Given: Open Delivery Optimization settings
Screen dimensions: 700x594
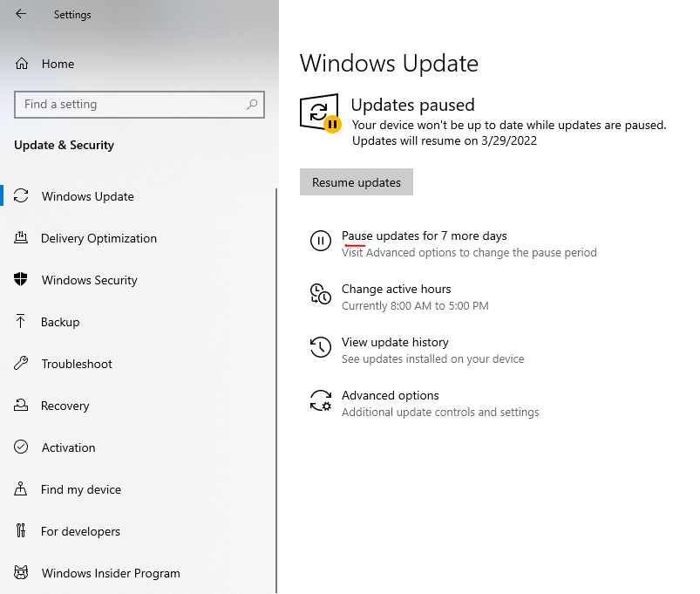Looking at the screenshot, I should tap(99, 238).
